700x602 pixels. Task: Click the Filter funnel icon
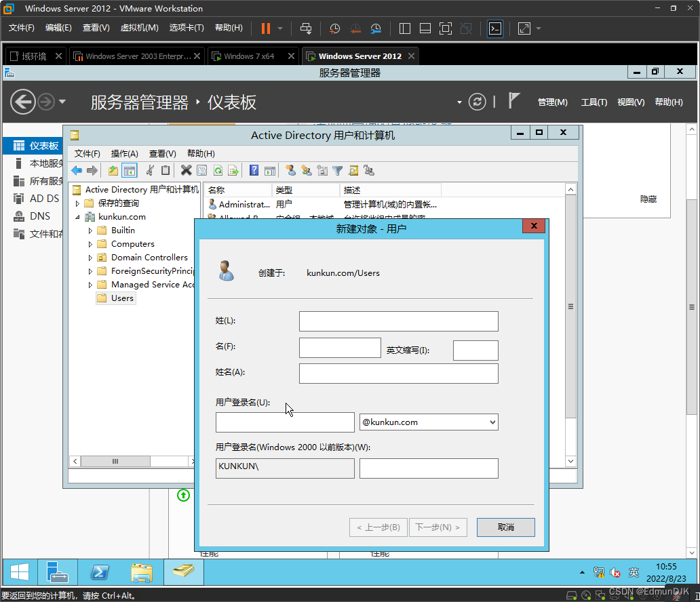click(338, 170)
